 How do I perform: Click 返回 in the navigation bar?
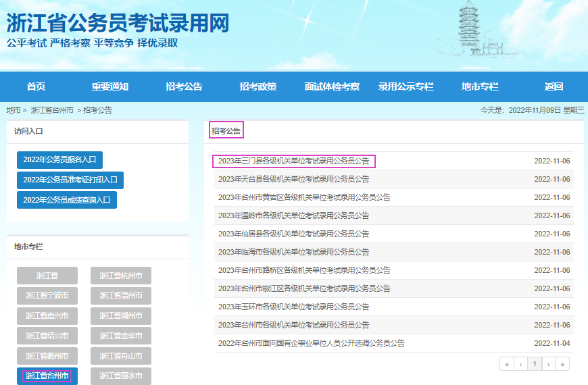pyautogui.click(x=554, y=86)
